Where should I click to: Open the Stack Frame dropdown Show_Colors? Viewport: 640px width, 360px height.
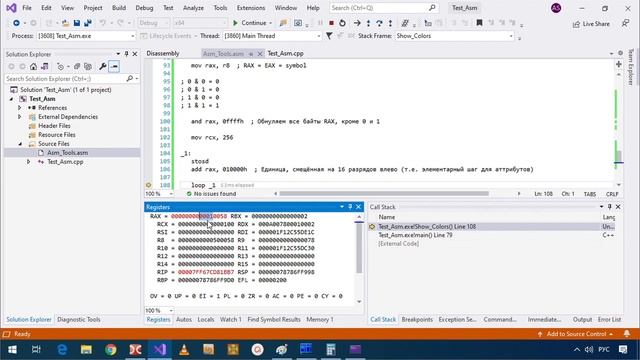tap(511, 36)
